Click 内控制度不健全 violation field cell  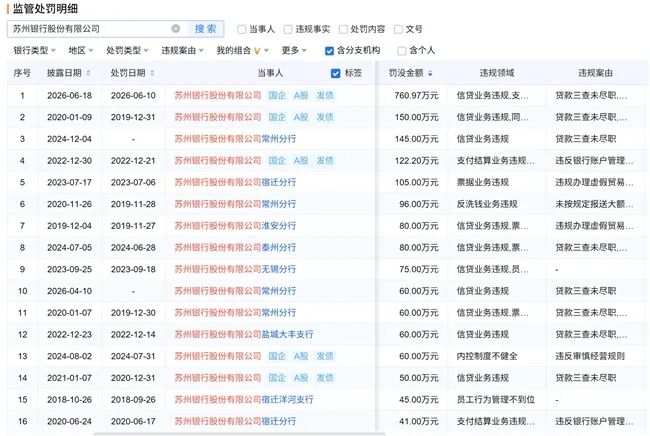pyautogui.click(x=487, y=356)
